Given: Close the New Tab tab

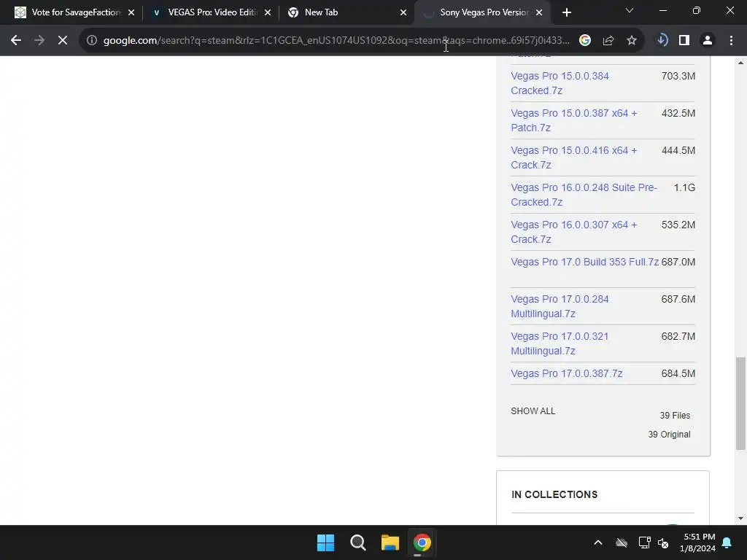Looking at the screenshot, I should 403,12.
